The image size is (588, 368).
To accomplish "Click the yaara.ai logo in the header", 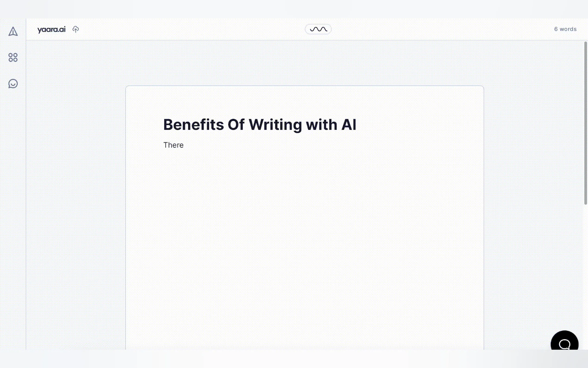I will pos(51,29).
